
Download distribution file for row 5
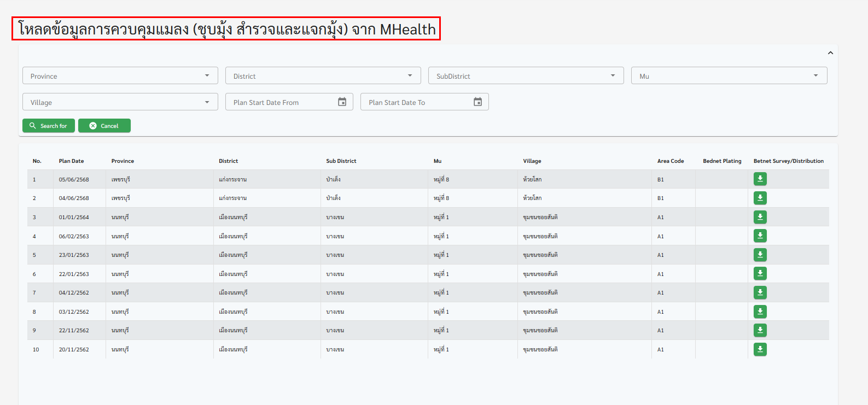click(x=760, y=255)
